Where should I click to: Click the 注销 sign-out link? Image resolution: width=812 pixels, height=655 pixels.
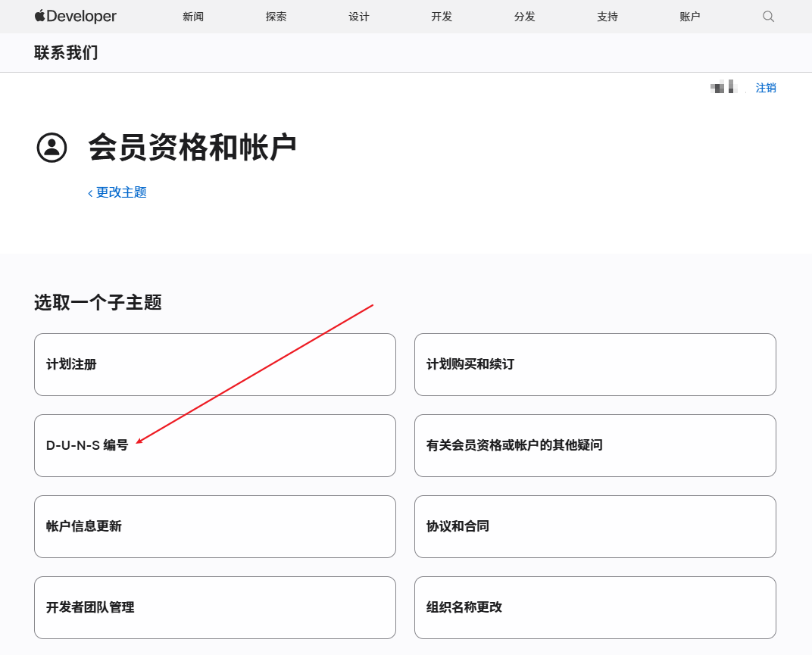(x=766, y=88)
